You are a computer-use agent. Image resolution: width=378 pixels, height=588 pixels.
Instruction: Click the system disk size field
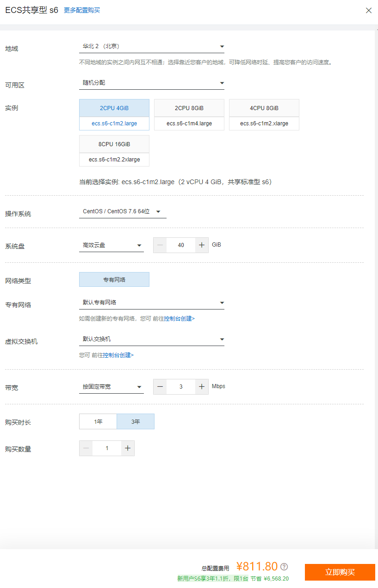(181, 245)
